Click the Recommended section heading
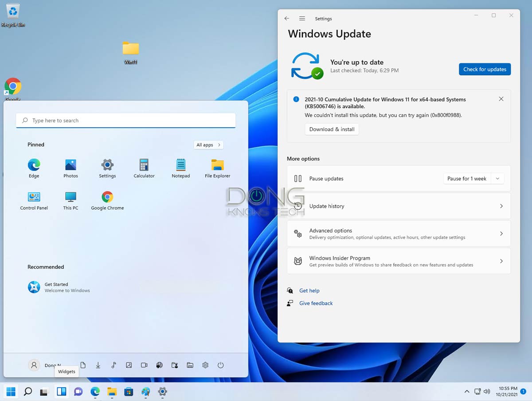The height and width of the screenshot is (401, 532). [46, 267]
